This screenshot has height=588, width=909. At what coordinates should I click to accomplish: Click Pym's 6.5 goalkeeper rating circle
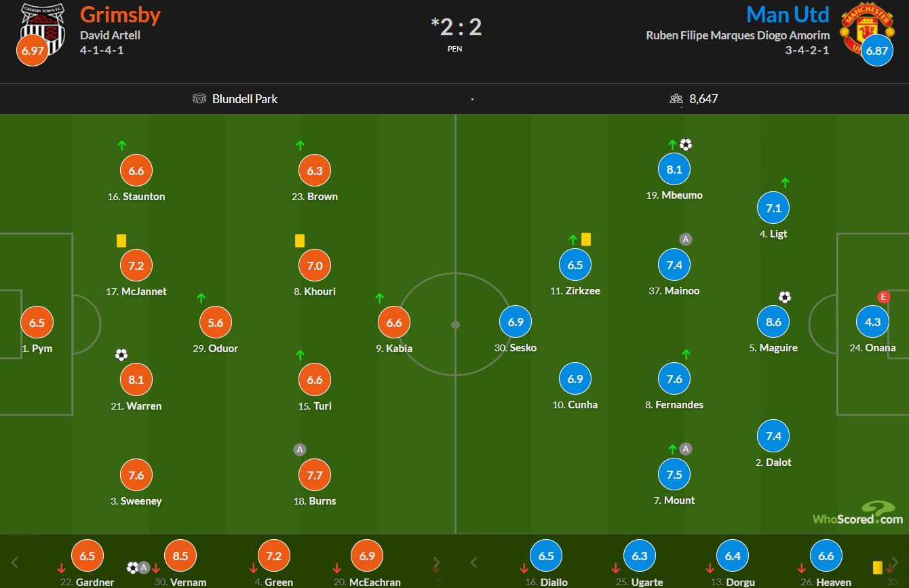tap(37, 323)
